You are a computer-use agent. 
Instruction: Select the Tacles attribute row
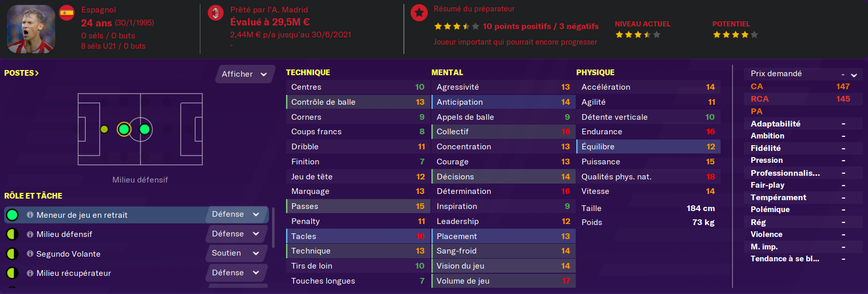pos(358,236)
